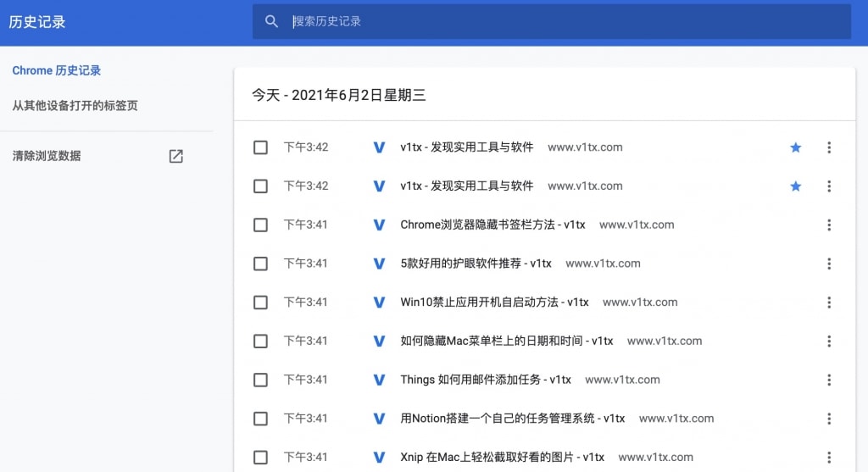The width and height of the screenshot is (868, 472).
Task: Click the V favicon of 如何隐藏Mac菜单栏上的日期和时间
Action: [379, 342]
